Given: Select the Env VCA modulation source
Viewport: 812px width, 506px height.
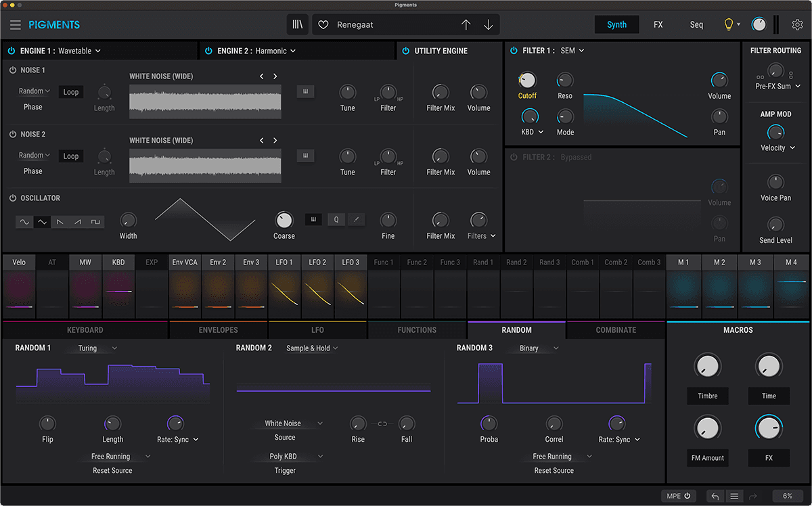Looking at the screenshot, I should 185,285.
